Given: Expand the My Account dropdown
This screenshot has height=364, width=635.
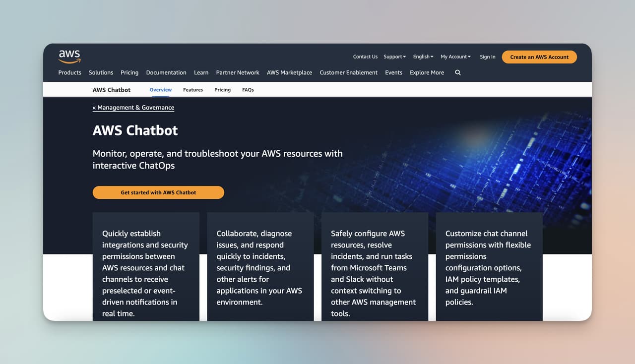Looking at the screenshot, I should [455, 57].
